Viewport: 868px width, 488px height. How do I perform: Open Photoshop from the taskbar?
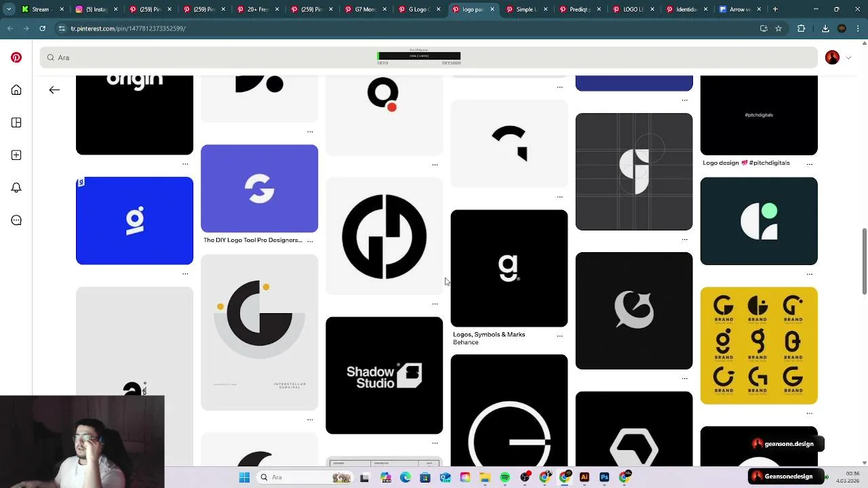click(x=604, y=477)
